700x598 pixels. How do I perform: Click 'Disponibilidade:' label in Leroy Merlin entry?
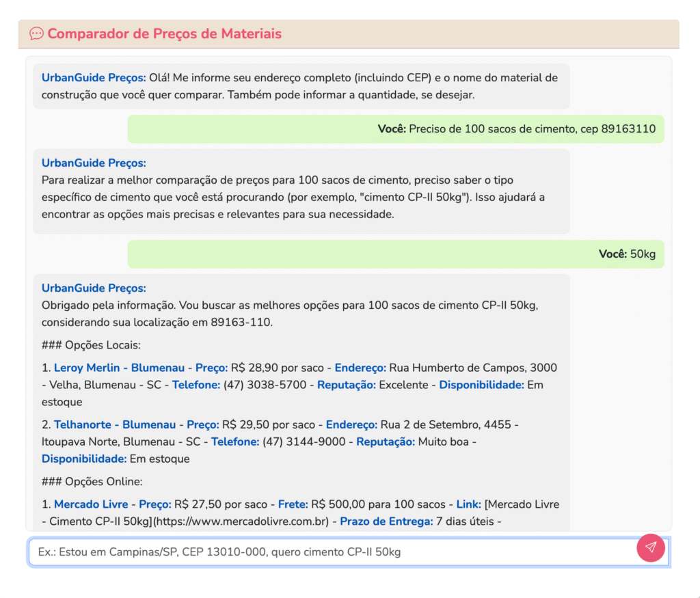(x=481, y=385)
